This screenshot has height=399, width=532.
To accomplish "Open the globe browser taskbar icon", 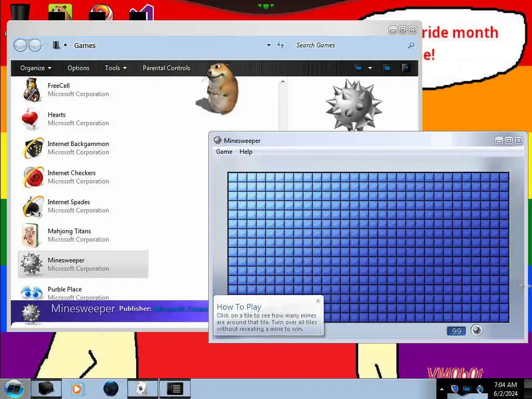I will [111, 389].
